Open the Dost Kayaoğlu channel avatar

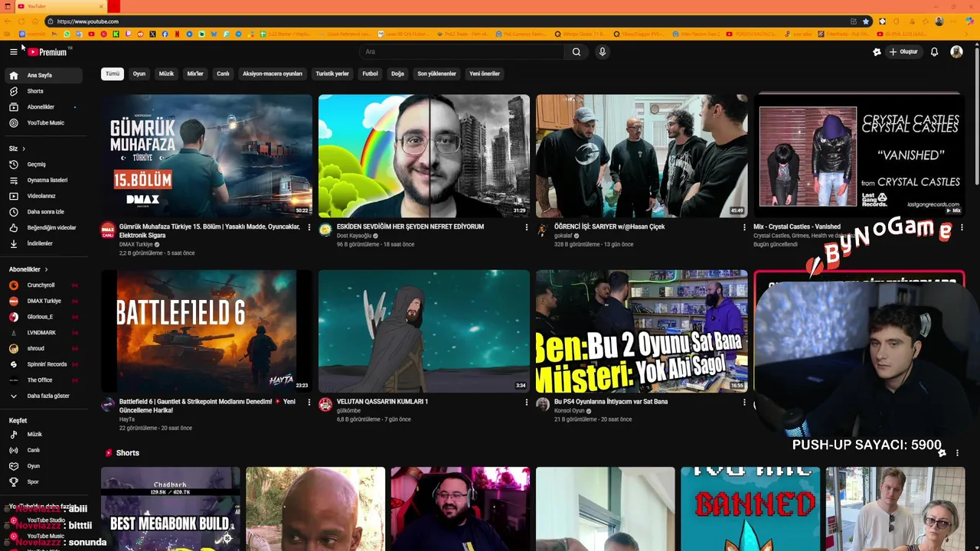325,230
